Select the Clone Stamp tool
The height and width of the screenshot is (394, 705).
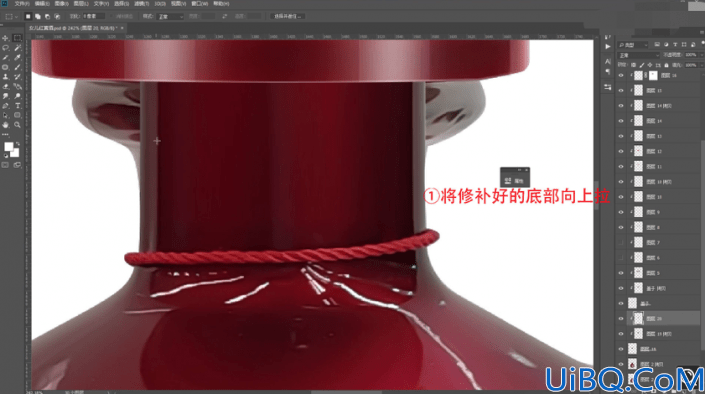pyautogui.click(x=5, y=77)
